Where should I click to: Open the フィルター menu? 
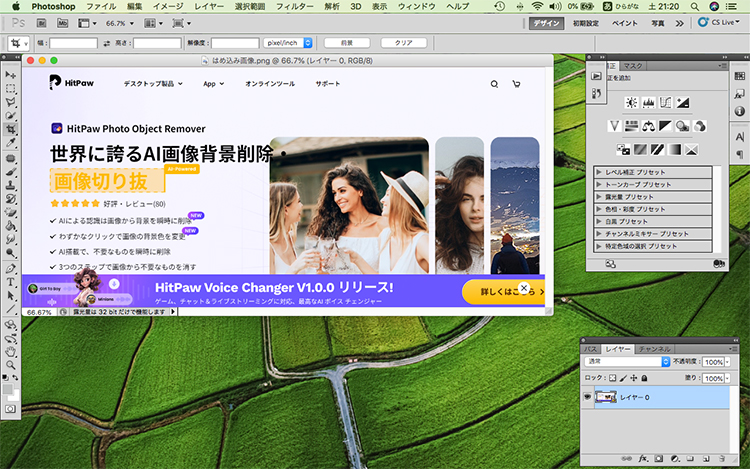(294, 6)
